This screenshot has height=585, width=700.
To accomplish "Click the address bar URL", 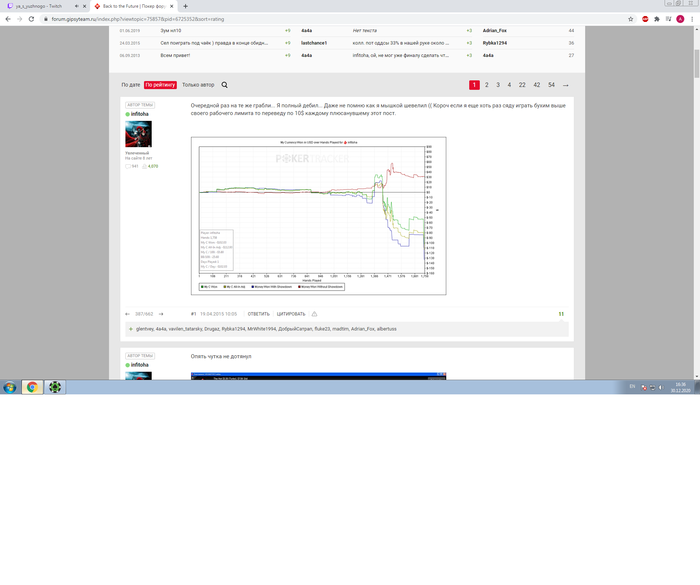I will click(138, 19).
